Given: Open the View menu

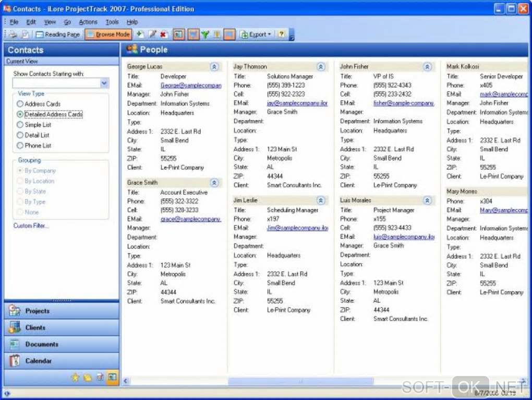Looking at the screenshot, I should (x=50, y=22).
